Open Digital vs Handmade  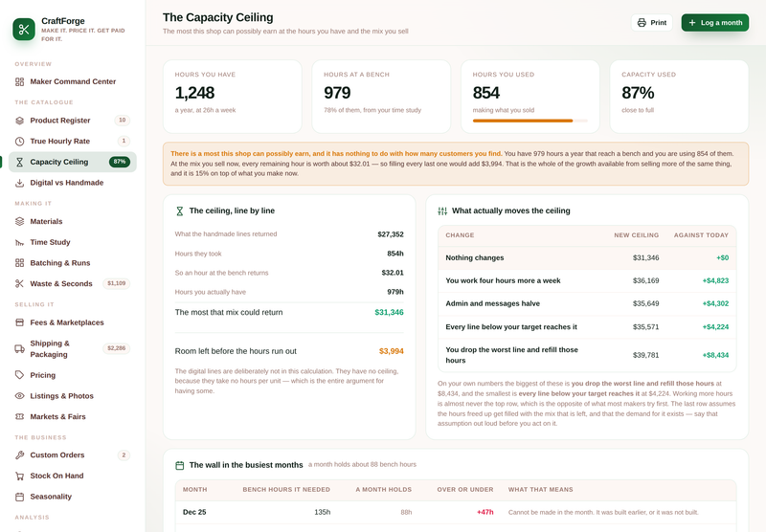pos(73,183)
